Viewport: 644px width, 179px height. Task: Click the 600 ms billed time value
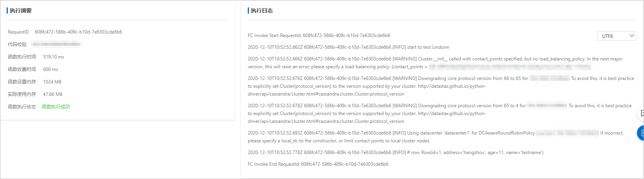tap(50, 69)
